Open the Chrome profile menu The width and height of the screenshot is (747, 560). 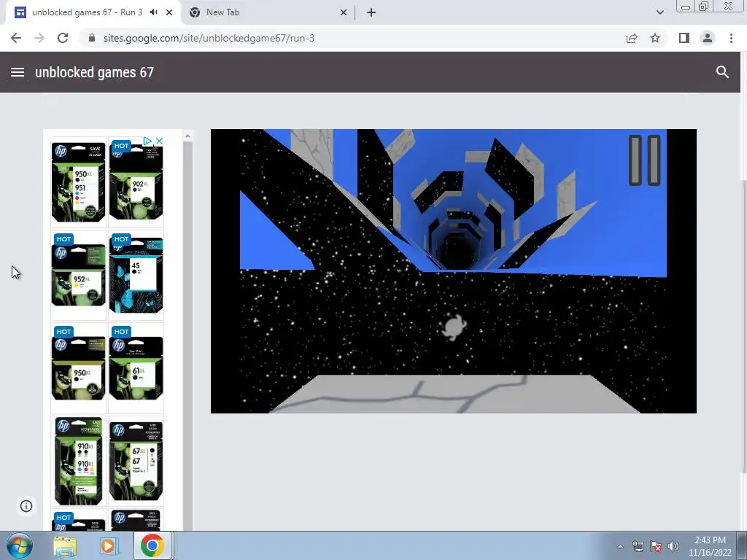pos(708,38)
